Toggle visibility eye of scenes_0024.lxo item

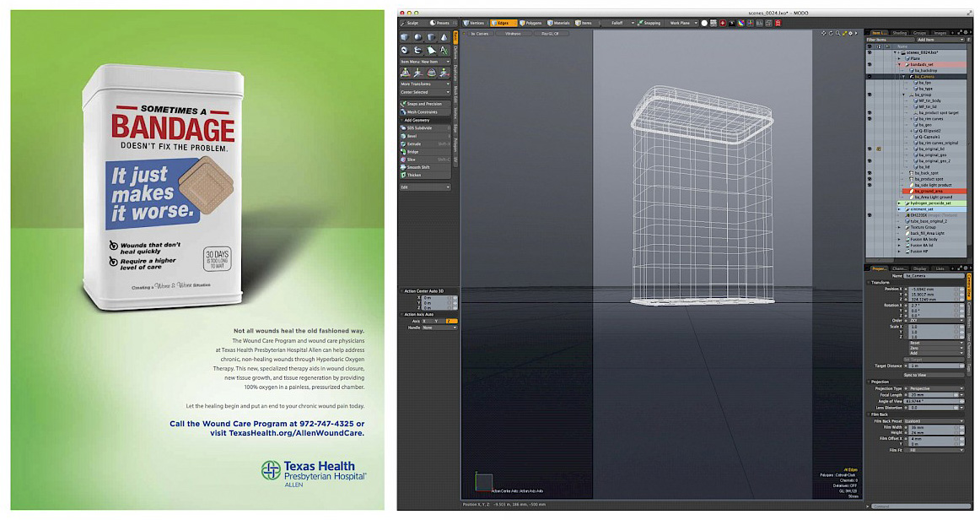tap(870, 52)
